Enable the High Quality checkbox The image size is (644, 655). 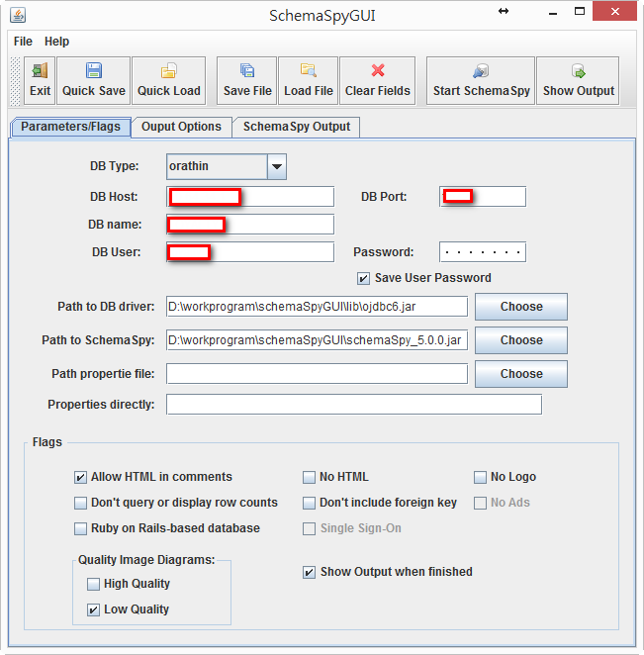click(x=93, y=584)
